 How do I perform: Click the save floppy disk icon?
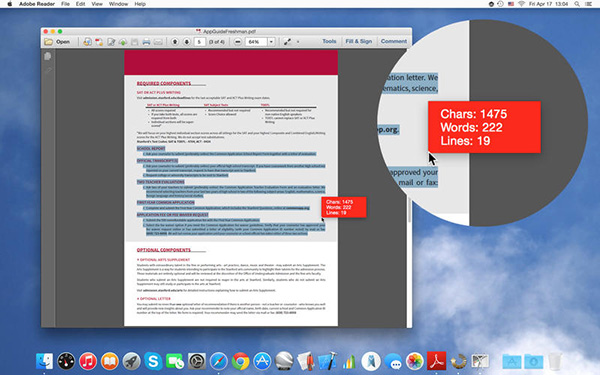(134, 42)
